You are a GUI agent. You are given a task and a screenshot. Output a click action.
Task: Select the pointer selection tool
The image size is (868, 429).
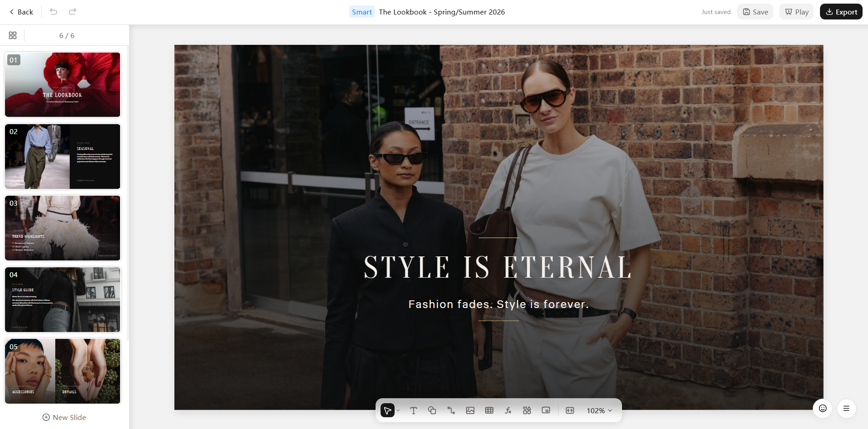point(387,410)
